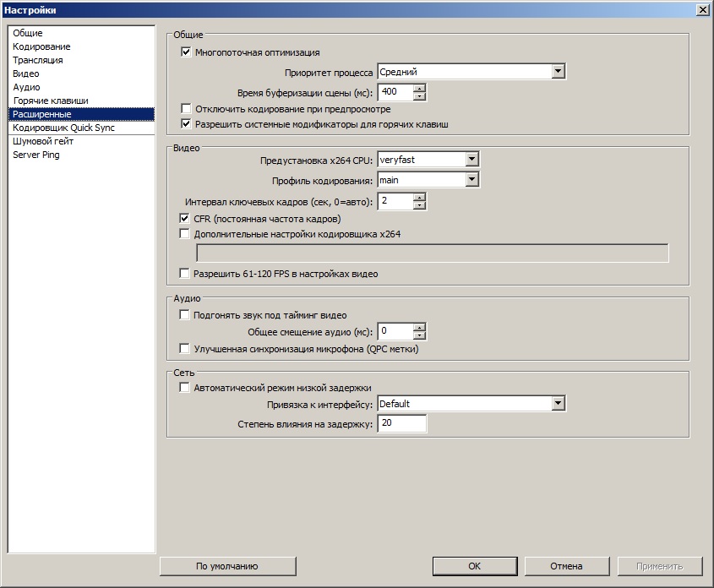714x588 pixels.
Task: Decrease Время буферизации сцены value
Action: 419,96
